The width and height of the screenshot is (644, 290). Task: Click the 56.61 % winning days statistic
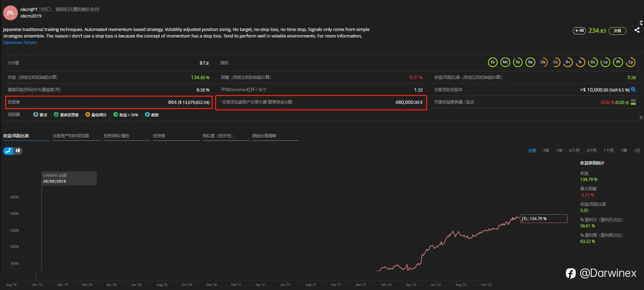(588, 226)
